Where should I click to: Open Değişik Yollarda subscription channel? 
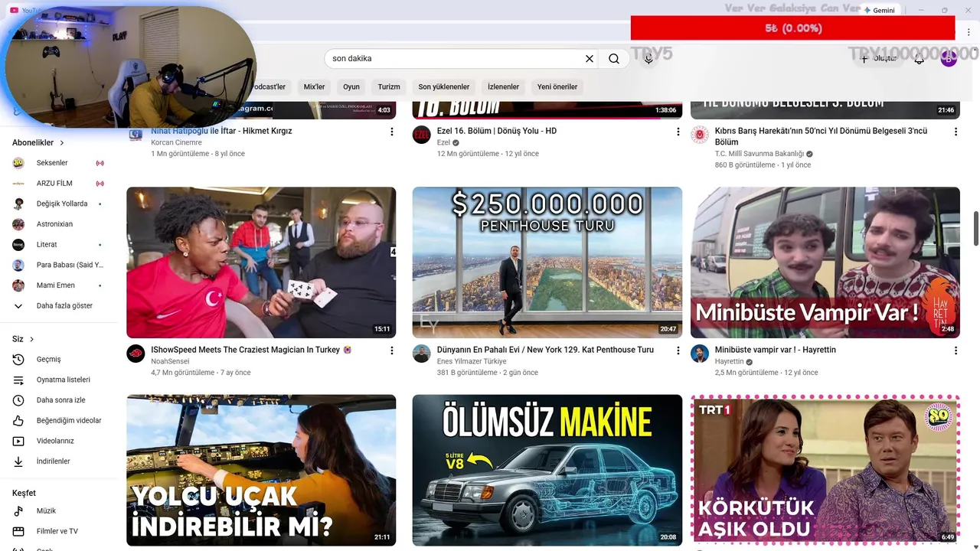coord(58,204)
